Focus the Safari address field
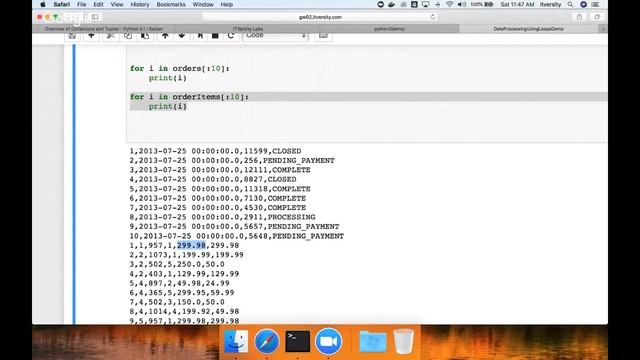 click(x=320, y=17)
